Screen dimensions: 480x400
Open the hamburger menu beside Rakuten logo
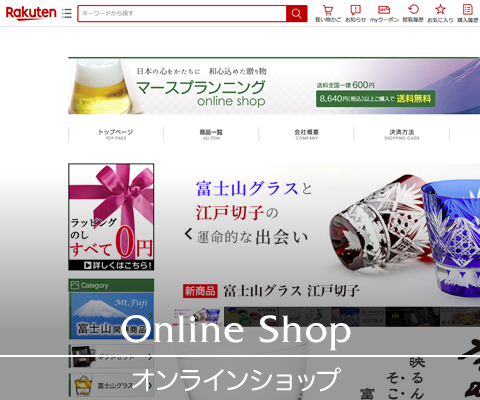tap(67, 13)
